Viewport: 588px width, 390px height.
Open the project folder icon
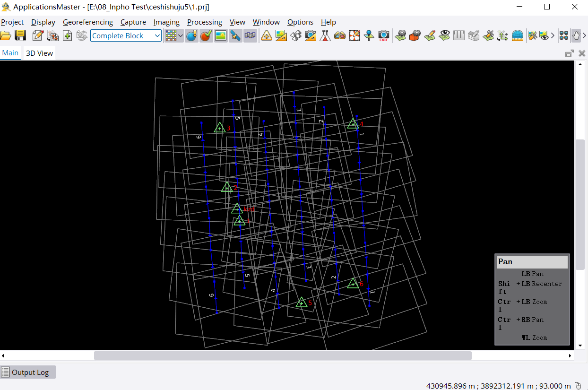(x=6, y=35)
